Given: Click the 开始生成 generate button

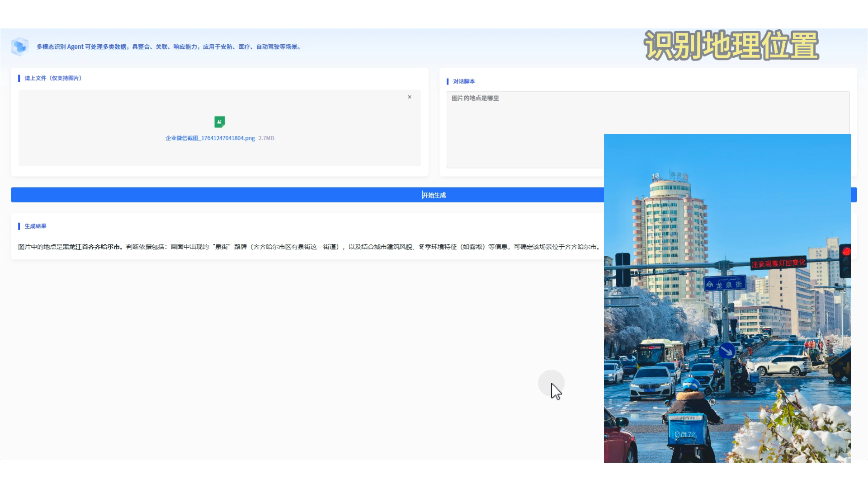Looking at the screenshot, I should click(x=433, y=195).
